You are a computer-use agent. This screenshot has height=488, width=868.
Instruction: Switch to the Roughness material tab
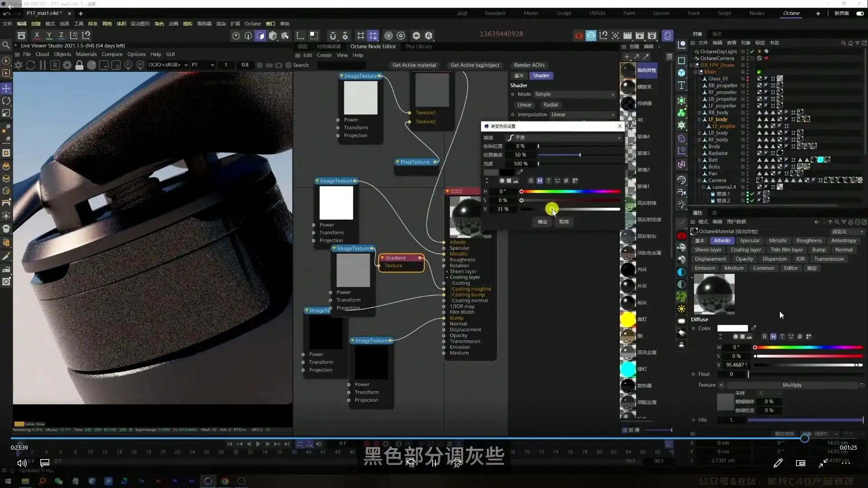click(x=809, y=241)
